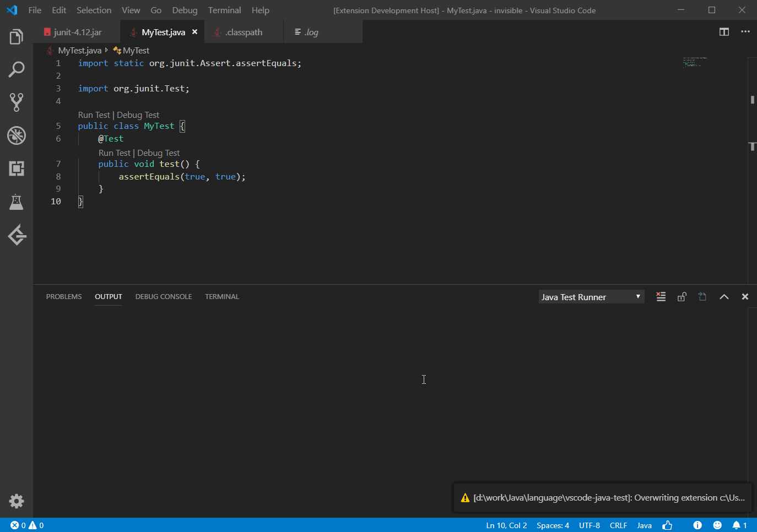Open the Manage gear settings icon
This screenshot has height=532, width=757.
click(x=17, y=501)
